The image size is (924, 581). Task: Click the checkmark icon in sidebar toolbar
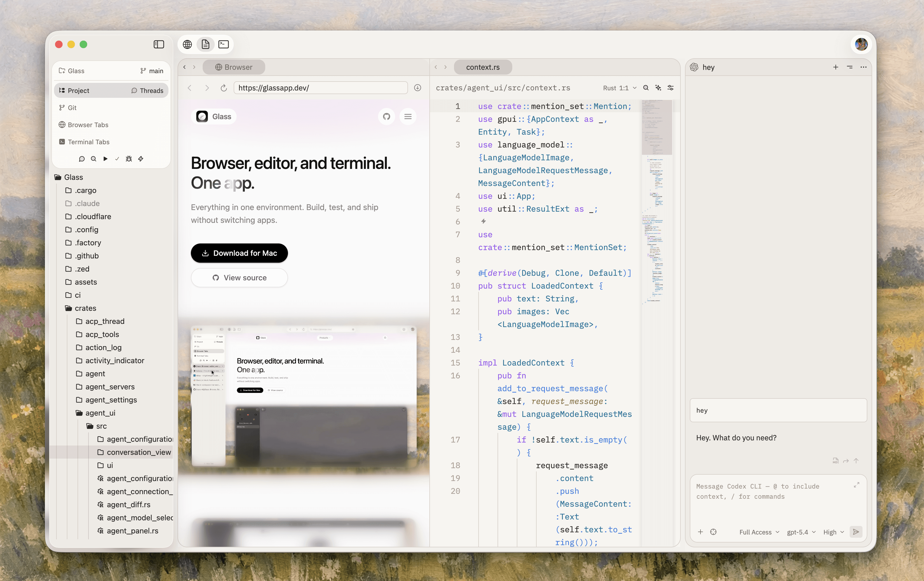click(x=117, y=159)
